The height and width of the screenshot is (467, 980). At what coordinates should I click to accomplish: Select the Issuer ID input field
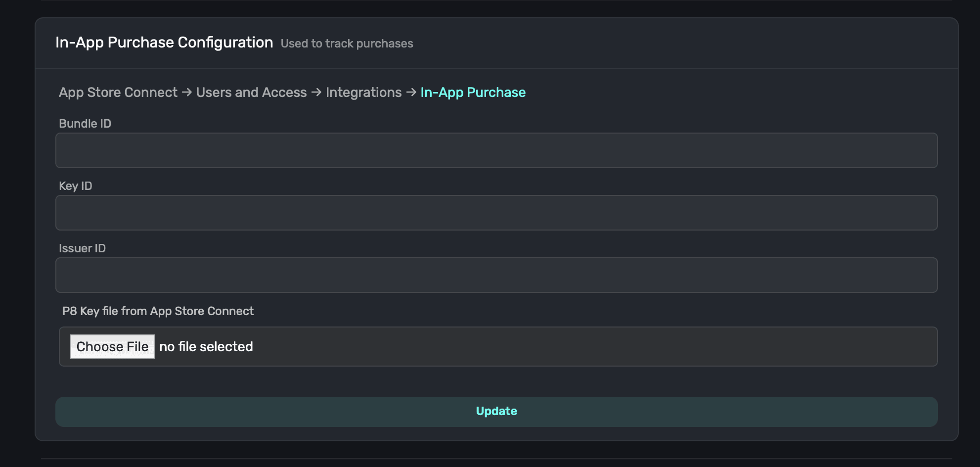(x=496, y=275)
